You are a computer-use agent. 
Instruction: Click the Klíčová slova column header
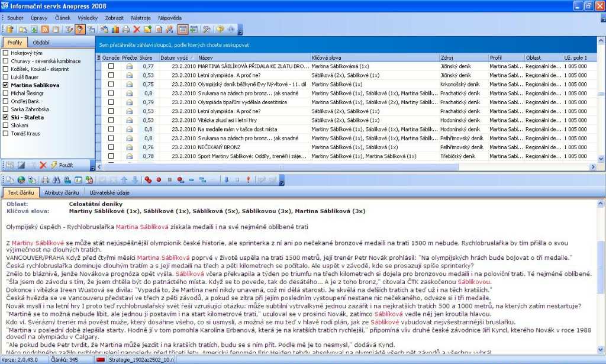click(x=375, y=57)
